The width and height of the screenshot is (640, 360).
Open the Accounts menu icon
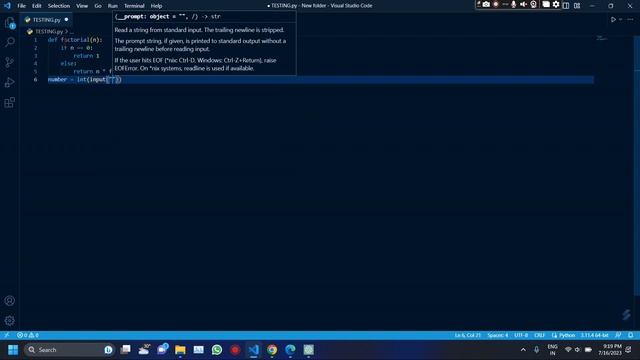click(10, 301)
